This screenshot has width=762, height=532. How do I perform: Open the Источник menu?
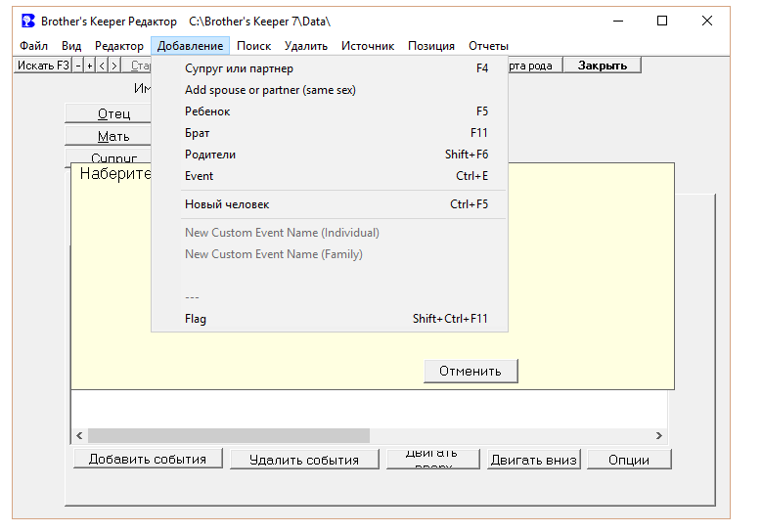(368, 46)
